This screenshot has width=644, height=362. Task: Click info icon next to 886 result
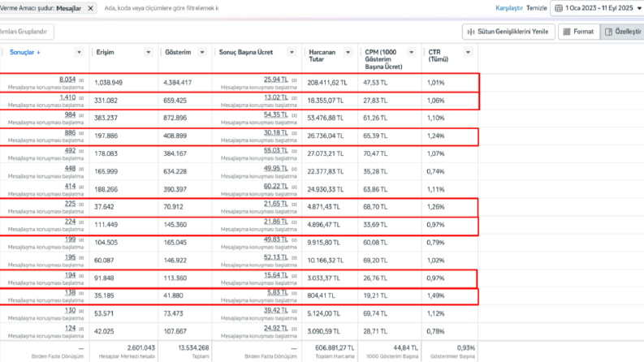(81, 133)
